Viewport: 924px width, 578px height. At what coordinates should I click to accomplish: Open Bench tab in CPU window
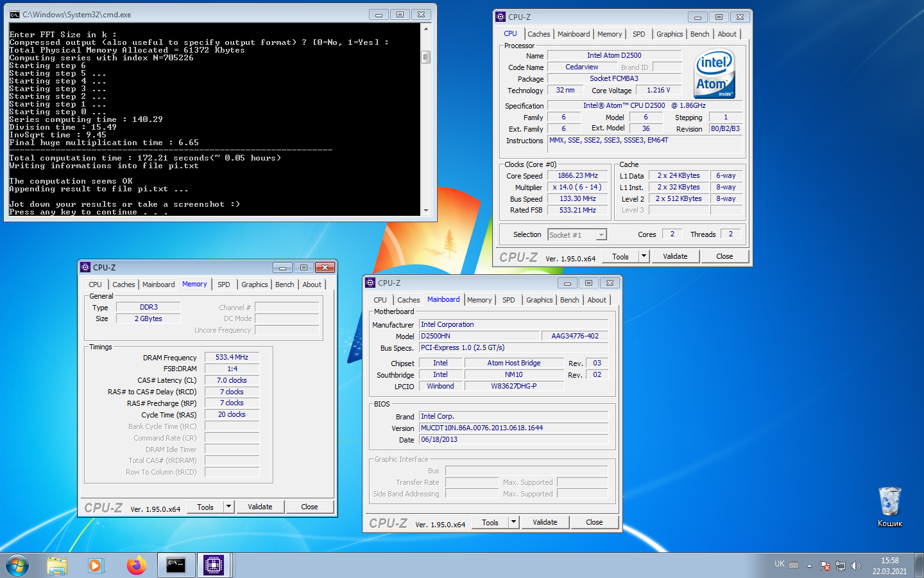click(x=699, y=34)
